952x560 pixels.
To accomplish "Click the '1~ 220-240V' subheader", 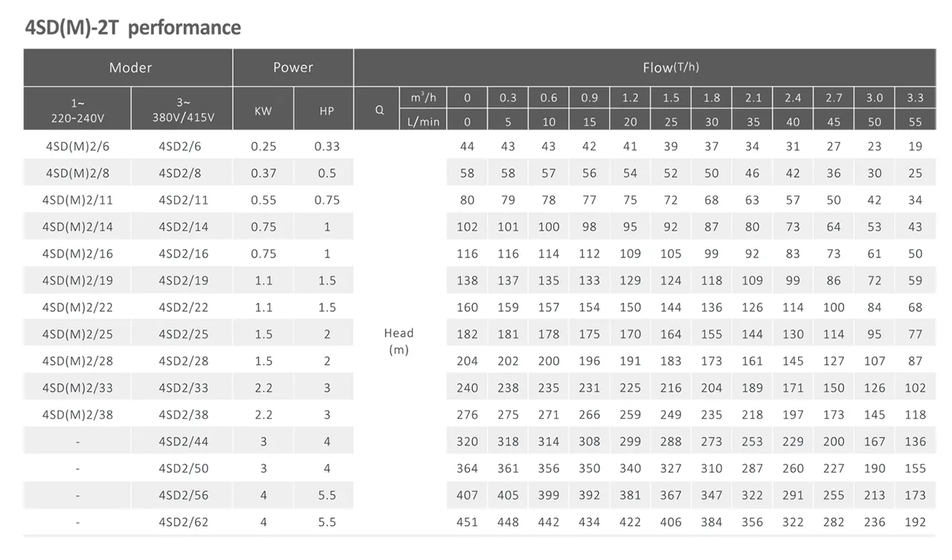I will (x=78, y=109).
